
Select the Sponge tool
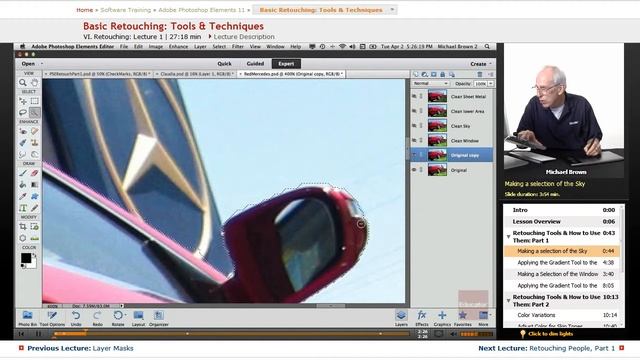(35, 154)
